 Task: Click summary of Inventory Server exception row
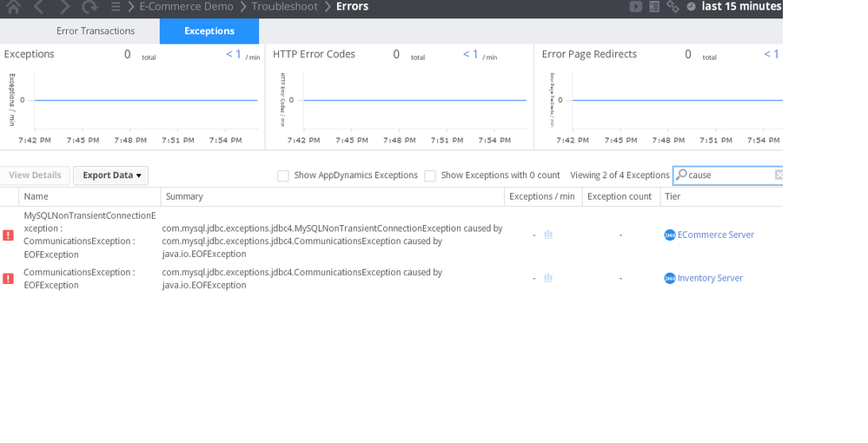tap(302, 279)
